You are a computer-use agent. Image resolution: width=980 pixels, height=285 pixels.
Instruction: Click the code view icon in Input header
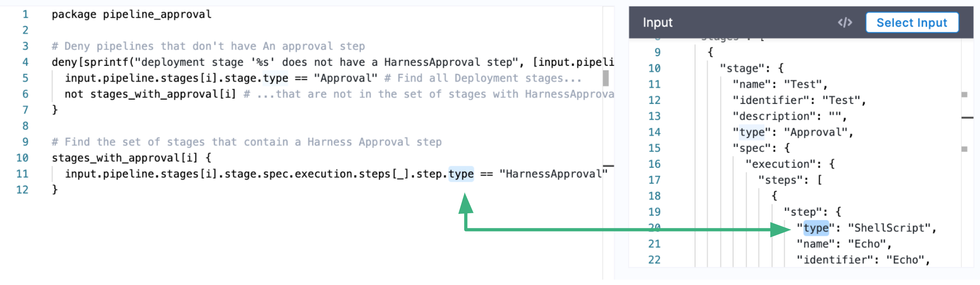[x=845, y=23]
